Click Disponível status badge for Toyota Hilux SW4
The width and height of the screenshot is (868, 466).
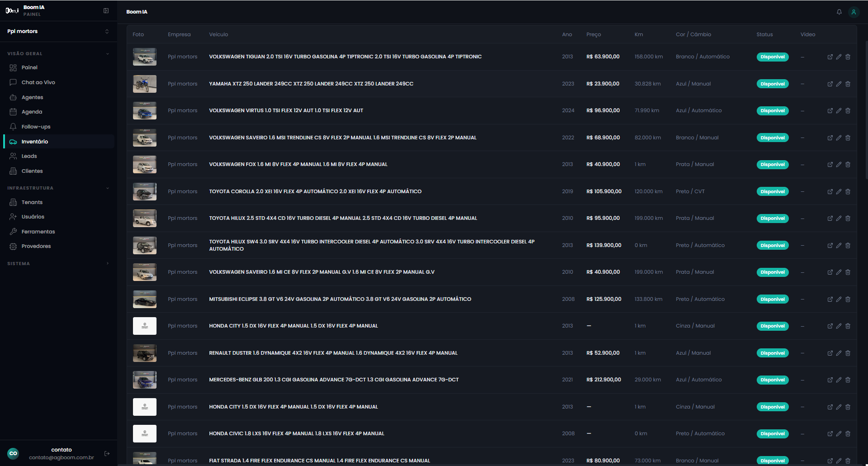point(772,245)
